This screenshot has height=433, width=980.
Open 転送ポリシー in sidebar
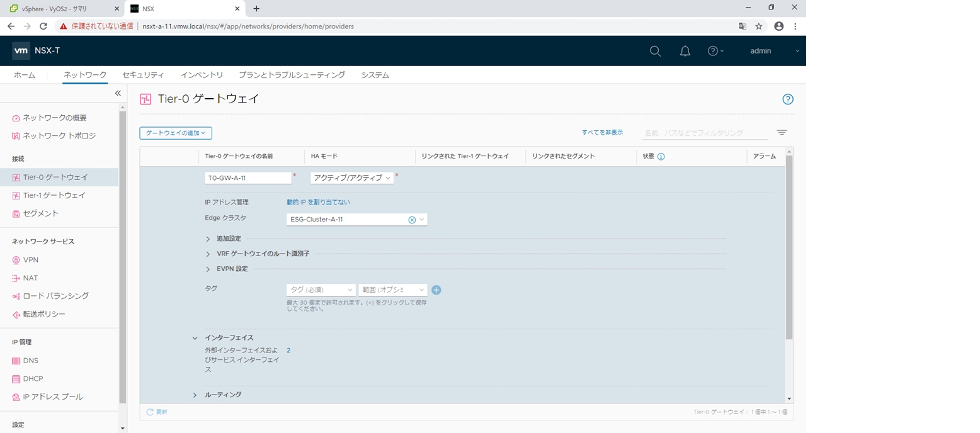point(44,314)
